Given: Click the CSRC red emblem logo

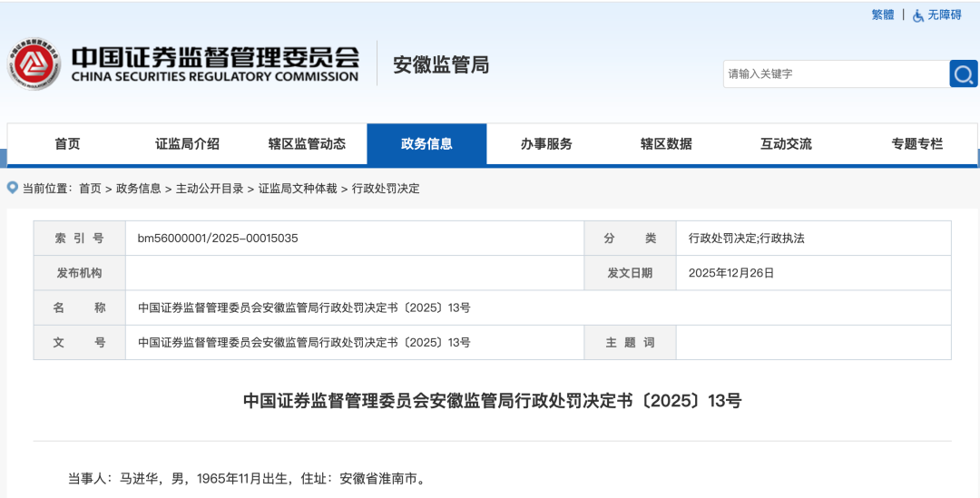Looking at the screenshot, I should (x=34, y=63).
